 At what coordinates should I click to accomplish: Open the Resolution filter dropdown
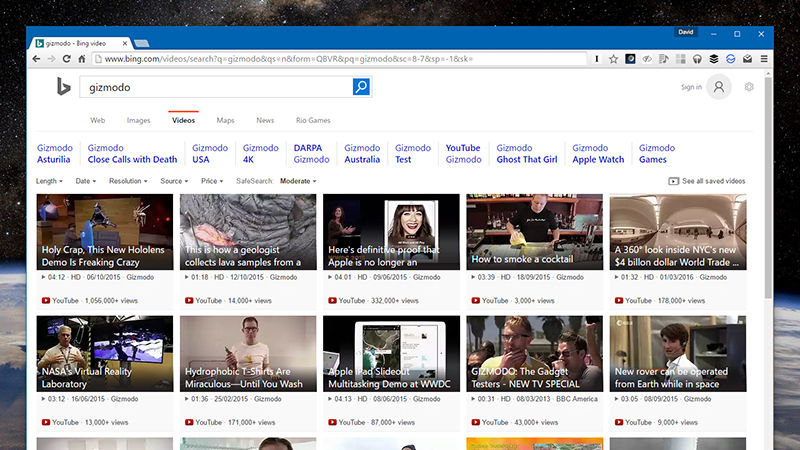coord(128,181)
